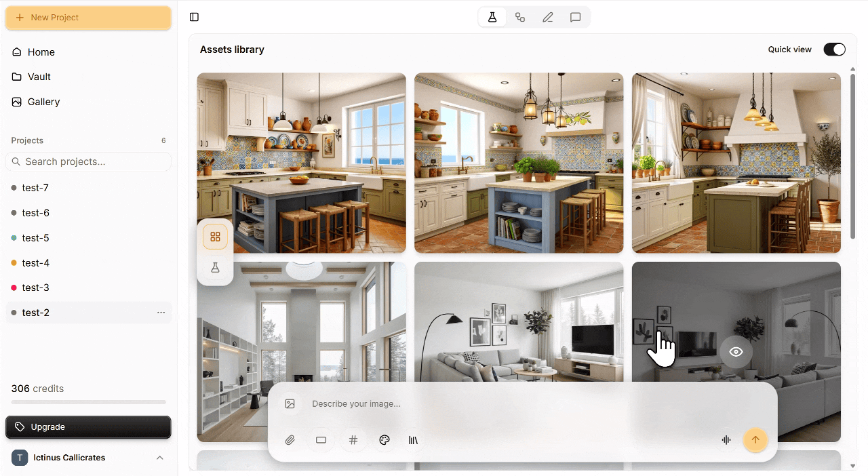Viewport: 868px width, 476px height.
Task: Select the grid view floating button
Action: [x=216, y=237]
